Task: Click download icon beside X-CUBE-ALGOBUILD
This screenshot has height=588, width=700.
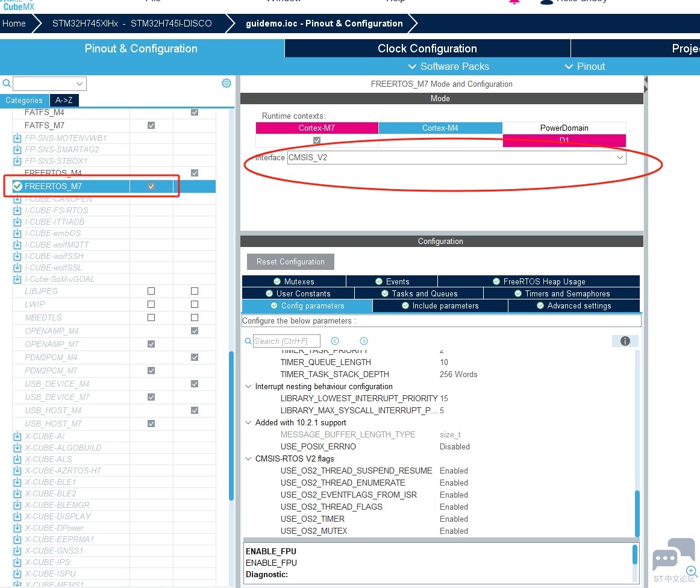Action: [17, 448]
